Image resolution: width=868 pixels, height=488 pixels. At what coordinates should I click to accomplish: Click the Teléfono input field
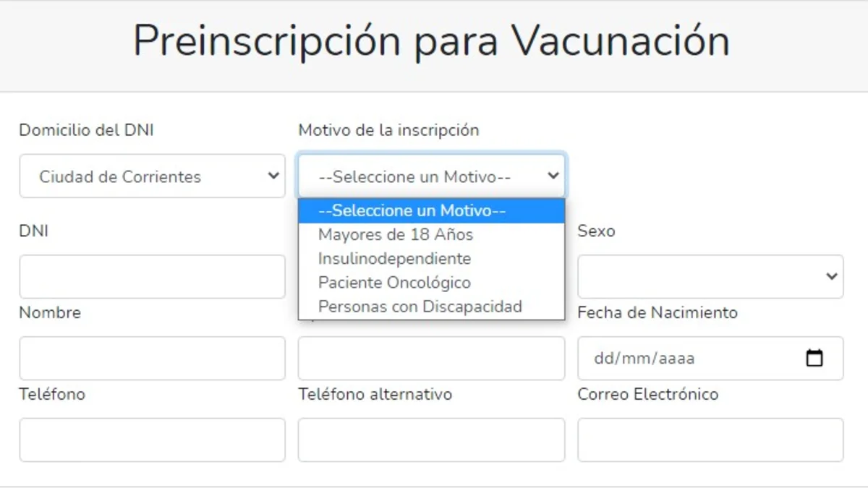click(152, 440)
